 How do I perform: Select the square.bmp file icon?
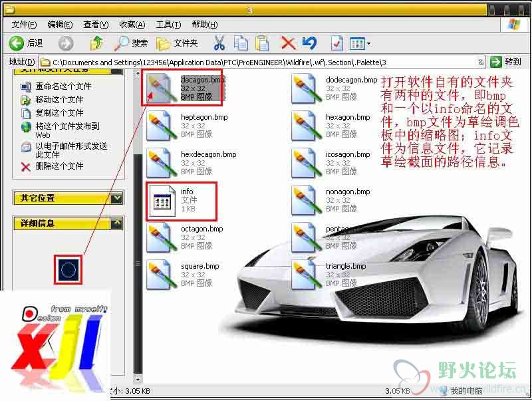162,275
